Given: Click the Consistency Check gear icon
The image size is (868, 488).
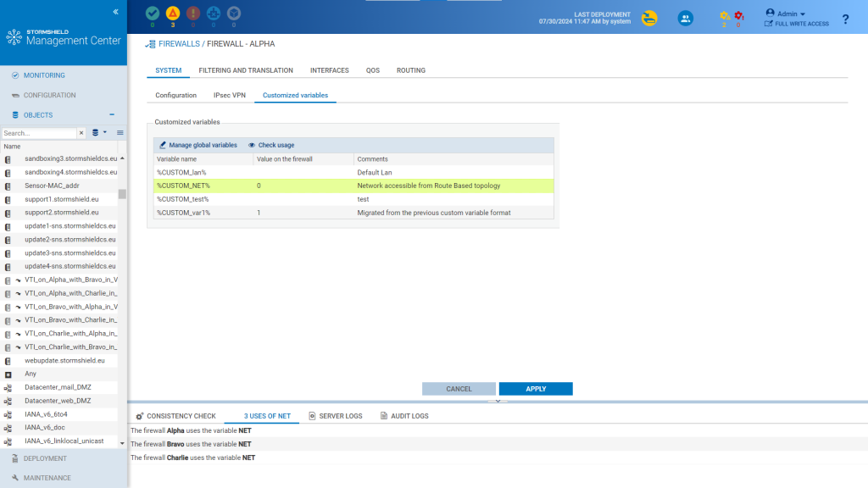Looking at the screenshot, I should point(140,416).
